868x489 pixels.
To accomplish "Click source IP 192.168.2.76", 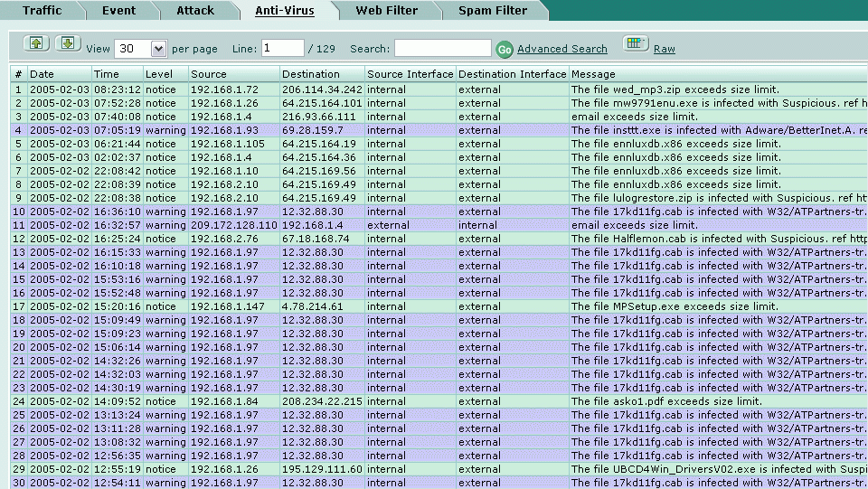I will [x=225, y=239].
